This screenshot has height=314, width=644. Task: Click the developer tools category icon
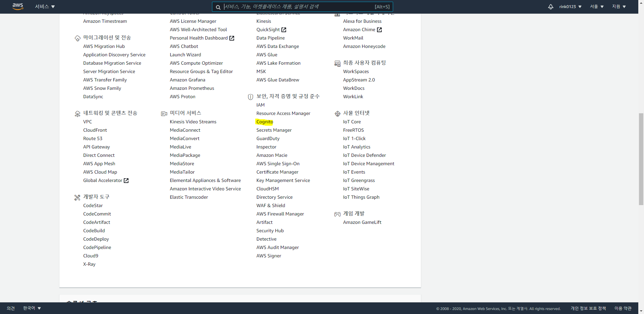point(77,197)
